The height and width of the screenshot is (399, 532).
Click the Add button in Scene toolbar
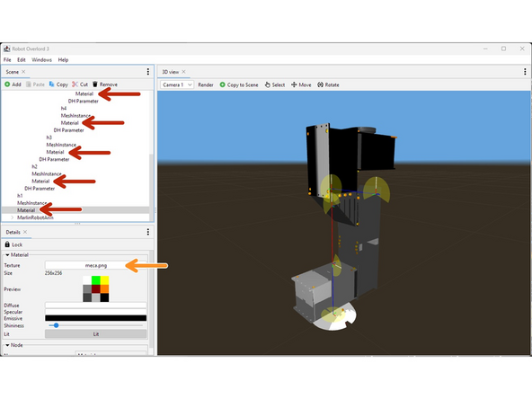[x=13, y=84]
